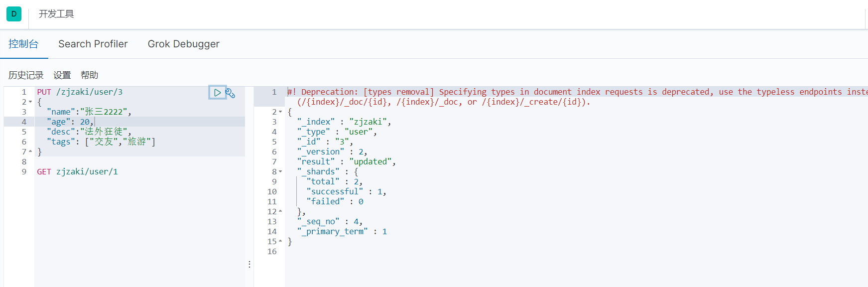Click the vertical panel resize handle
Viewport: 868px width, 287px height.
pyautogui.click(x=249, y=264)
